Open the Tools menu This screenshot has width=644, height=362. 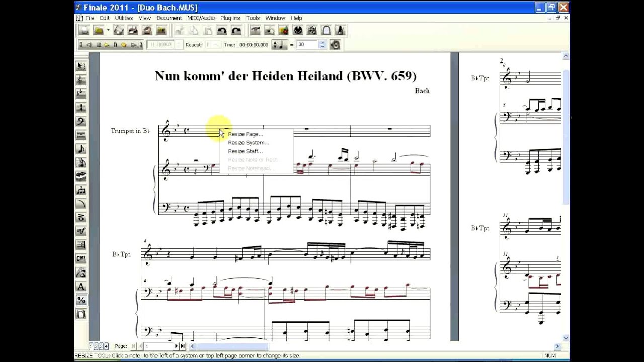point(253,18)
